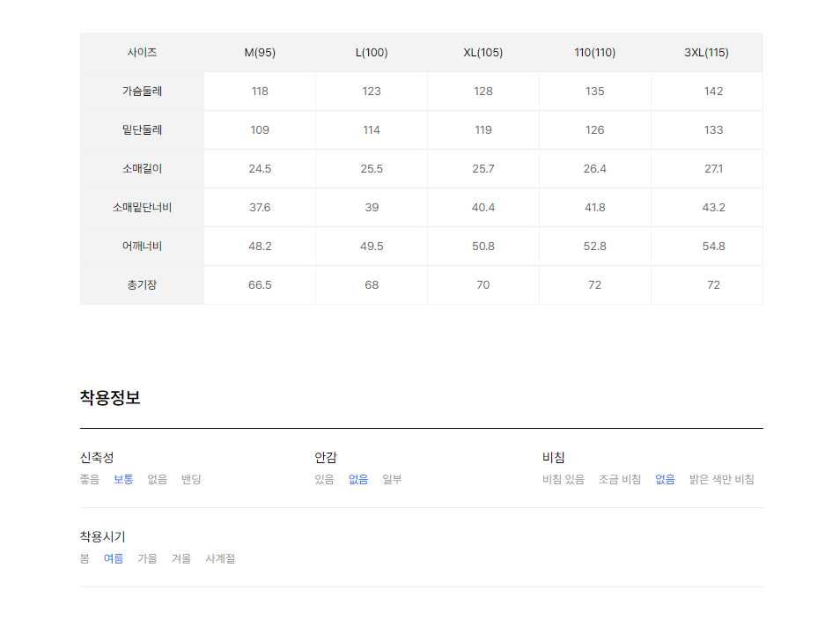Select the M(95) size column header
840x619 pixels.
[260, 53]
